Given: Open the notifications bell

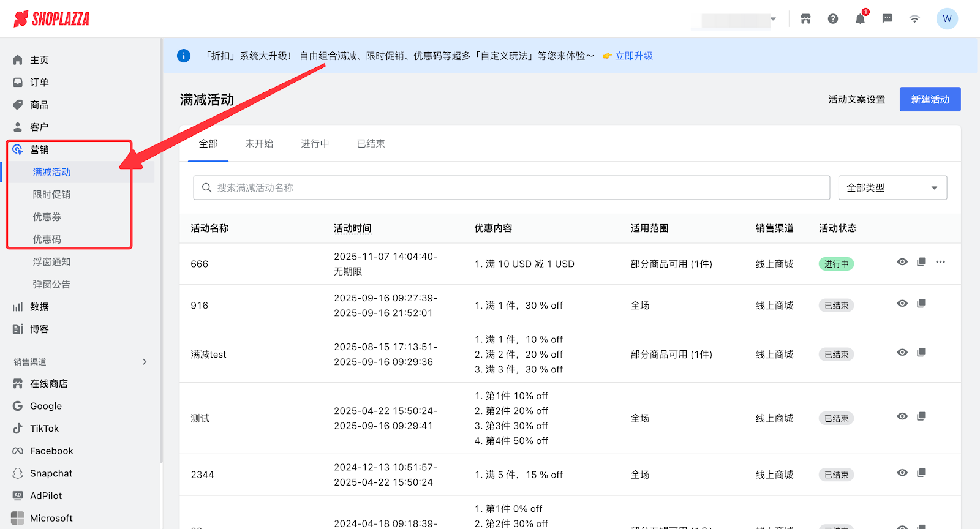Looking at the screenshot, I should point(860,19).
